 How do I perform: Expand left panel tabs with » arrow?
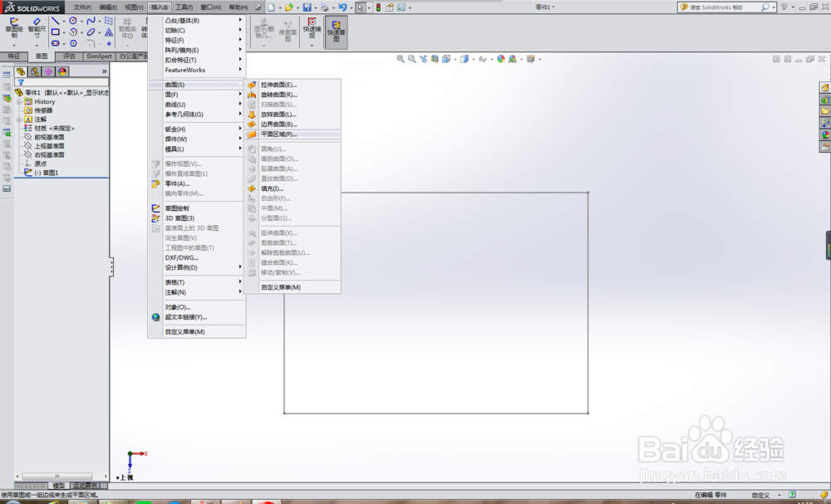click(105, 71)
